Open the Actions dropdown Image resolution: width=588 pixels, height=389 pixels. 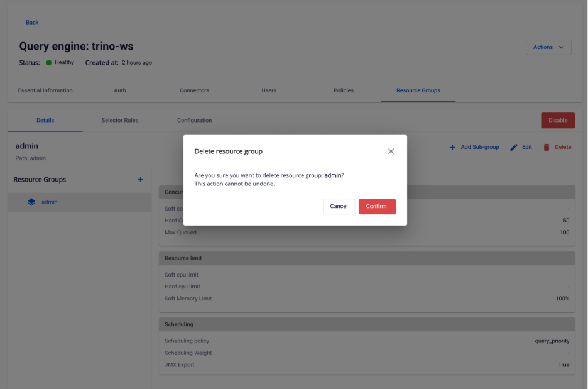click(548, 47)
